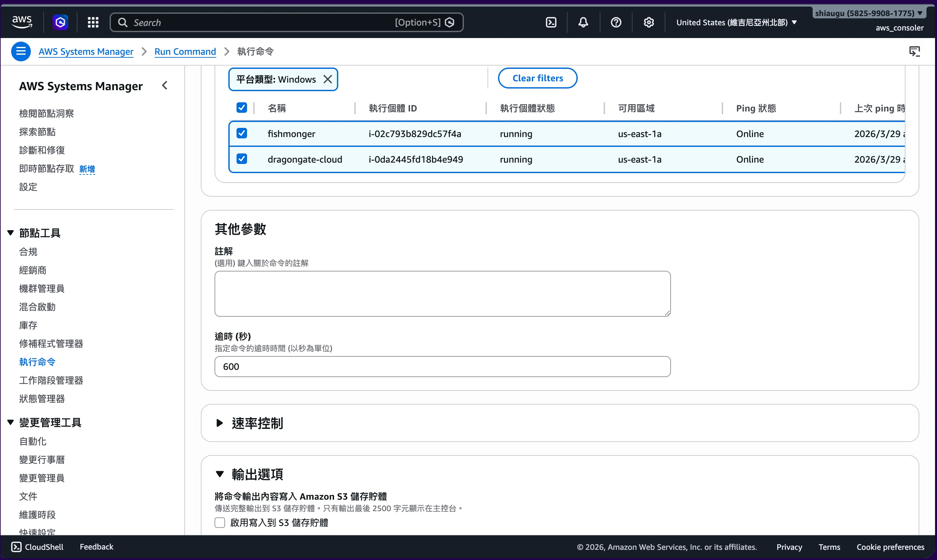This screenshot has width=937, height=560.
Task: Focus the top Search field
Action: coord(286,22)
